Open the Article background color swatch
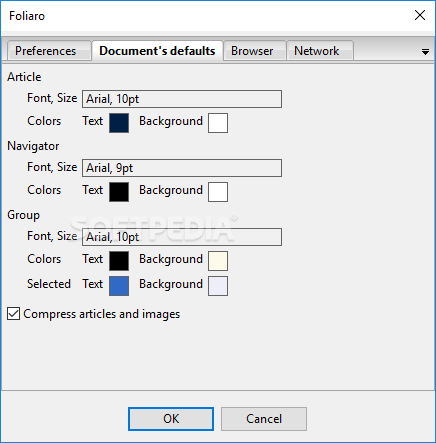Viewport: 436px width, 443px height. tap(218, 123)
